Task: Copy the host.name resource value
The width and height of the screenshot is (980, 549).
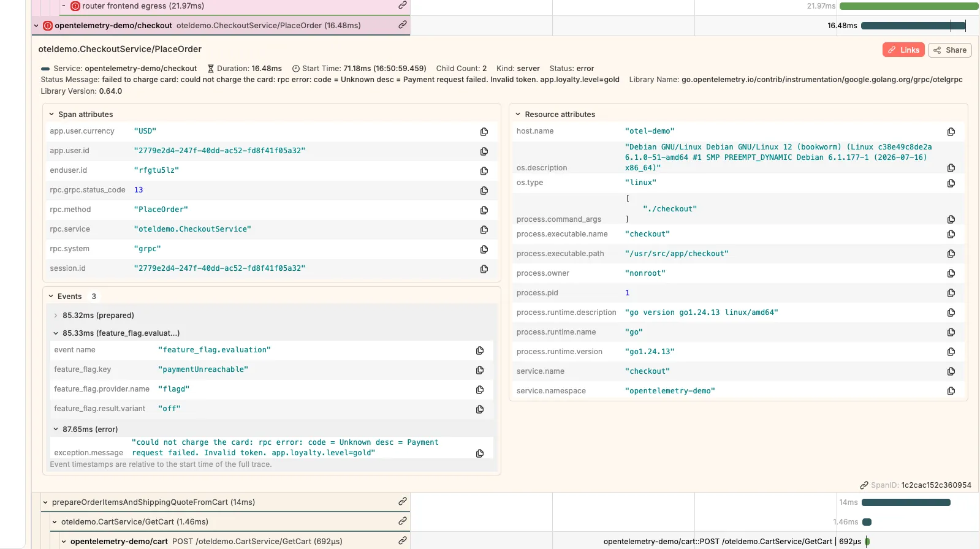Action: tap(951, 132)
